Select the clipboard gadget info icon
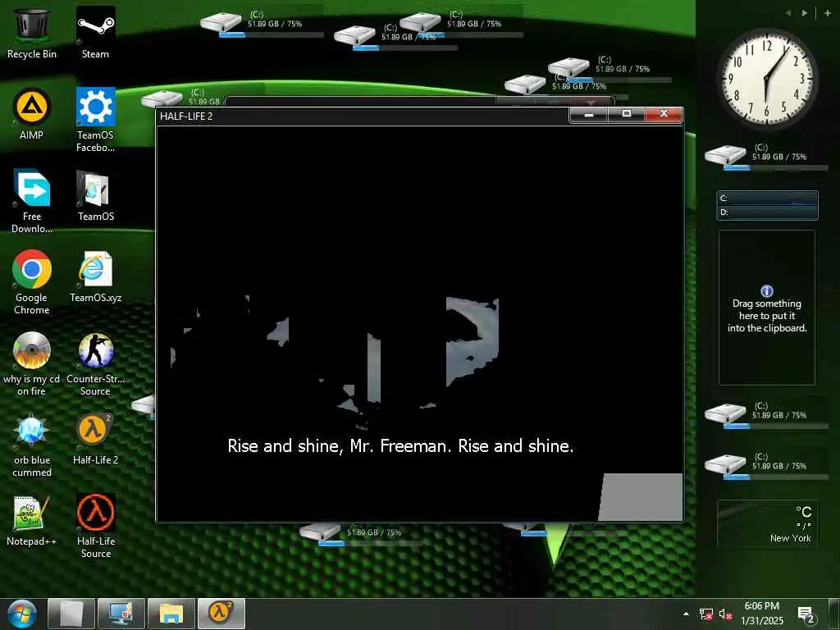The width and height of the screenshot is (840, 630). pyautogui.click(x=767, y=291)
